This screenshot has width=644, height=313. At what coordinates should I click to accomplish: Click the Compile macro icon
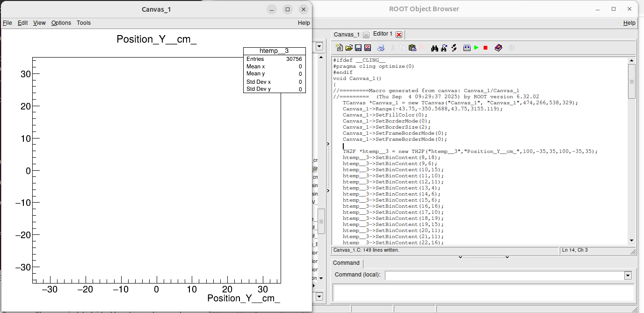point(467,48)
